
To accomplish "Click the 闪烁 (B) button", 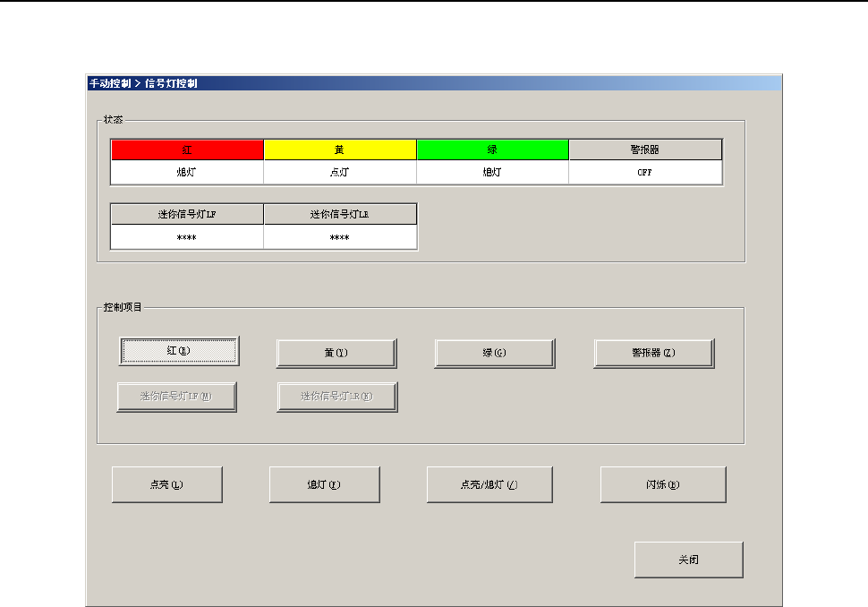I will pos(663,484).
